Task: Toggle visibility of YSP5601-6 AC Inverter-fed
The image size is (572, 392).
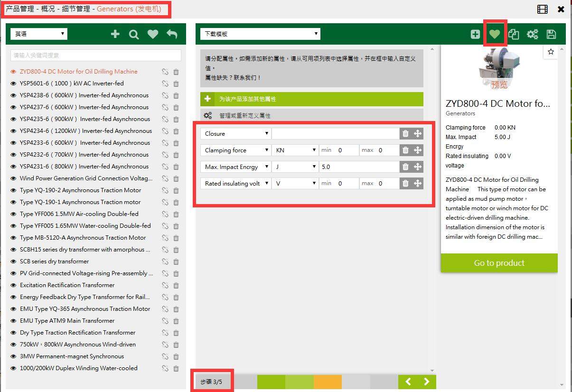Action: pyautogui.click(x=13, y=84)
